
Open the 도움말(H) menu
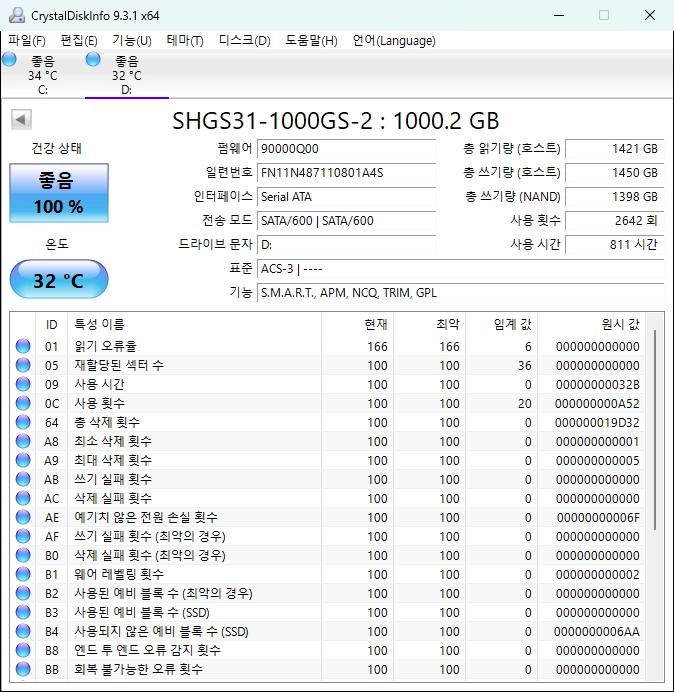tap(311, 41)
